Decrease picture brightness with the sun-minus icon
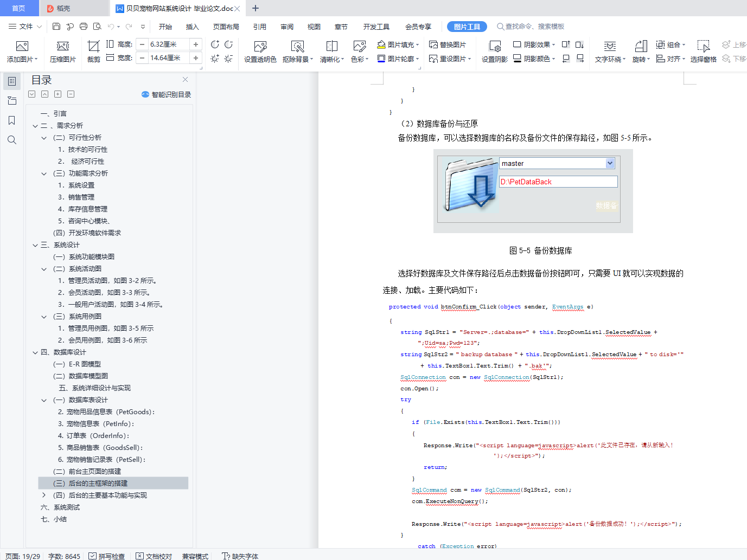747x560 pixels. [228, 58]
